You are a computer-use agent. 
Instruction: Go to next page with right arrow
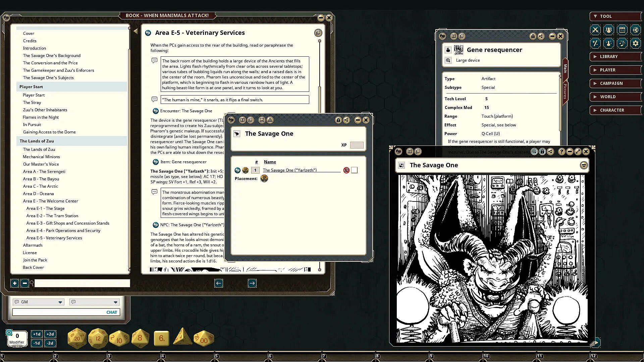(252, 283)
